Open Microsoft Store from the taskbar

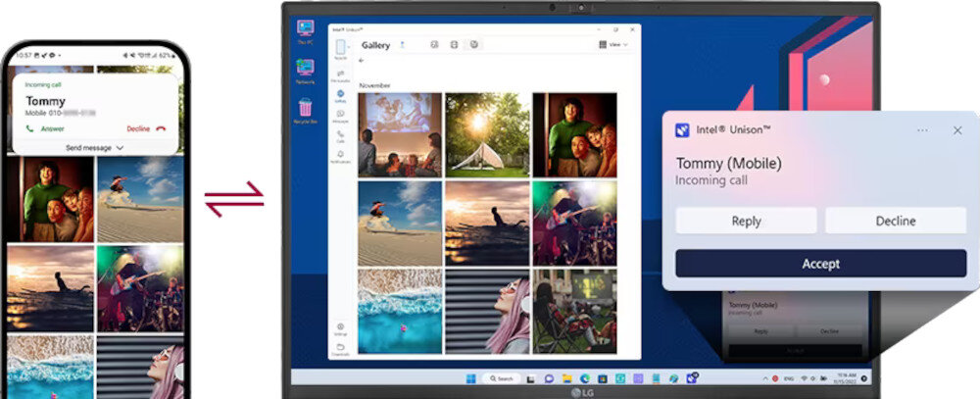click(x=603, y=378)
